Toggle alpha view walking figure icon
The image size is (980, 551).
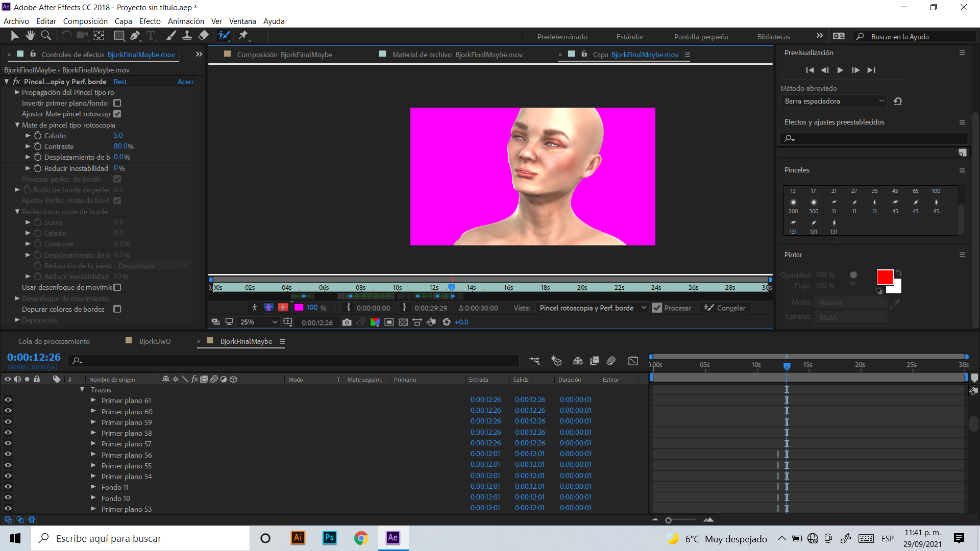pyautogui.click(x=255, y=308)
